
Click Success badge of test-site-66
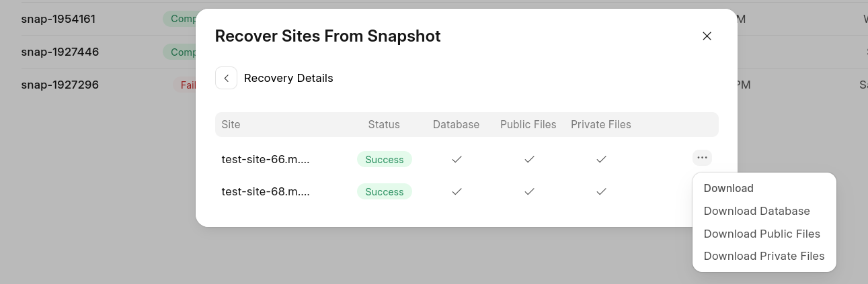click(x=384, y=160)
